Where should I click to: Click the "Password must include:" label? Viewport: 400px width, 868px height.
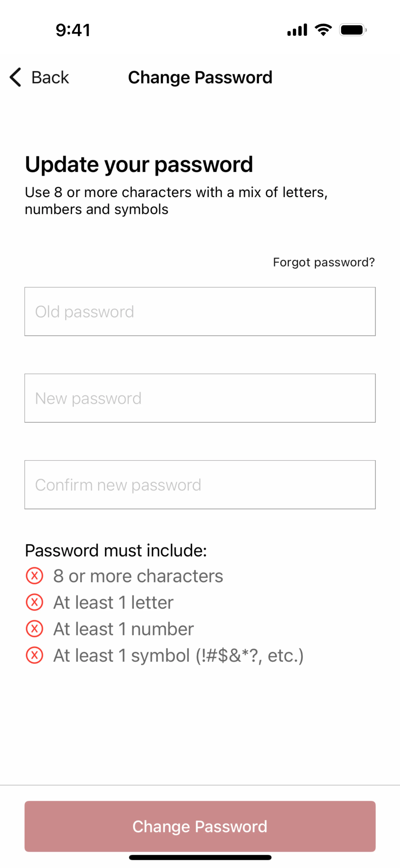click(116, 551)
